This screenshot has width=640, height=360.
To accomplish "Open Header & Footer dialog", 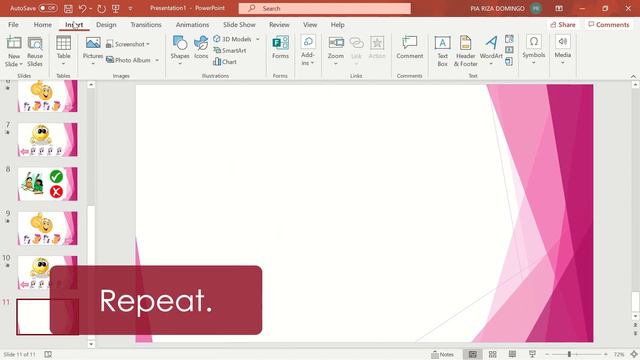I will click(465, 52).
